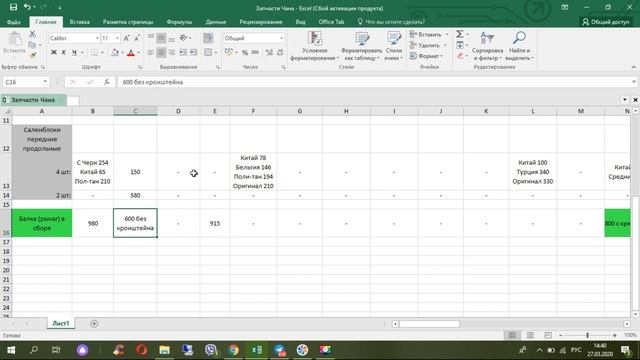Open the Файл tab
The image size is (640, 360).
coord(14,22)
